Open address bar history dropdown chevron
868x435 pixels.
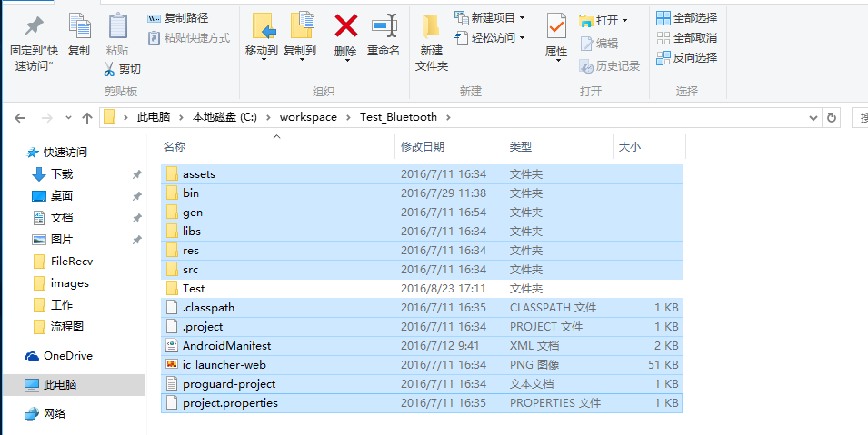click(x=813, y=117)
